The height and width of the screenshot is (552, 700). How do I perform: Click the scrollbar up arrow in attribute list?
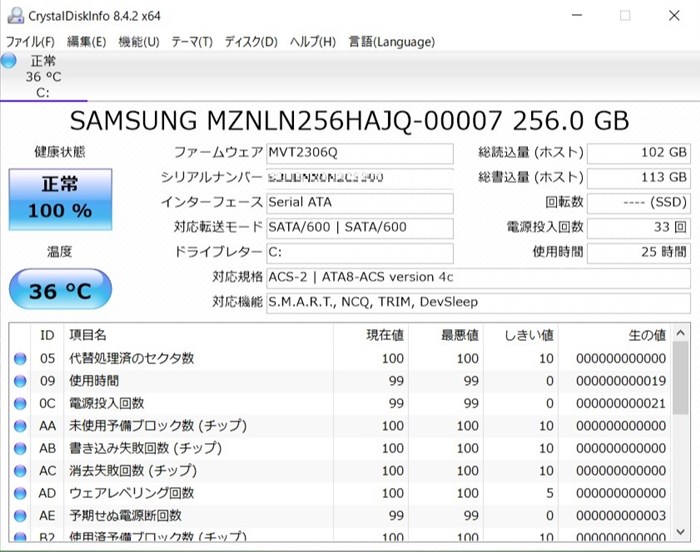click(x=680, y=333)
